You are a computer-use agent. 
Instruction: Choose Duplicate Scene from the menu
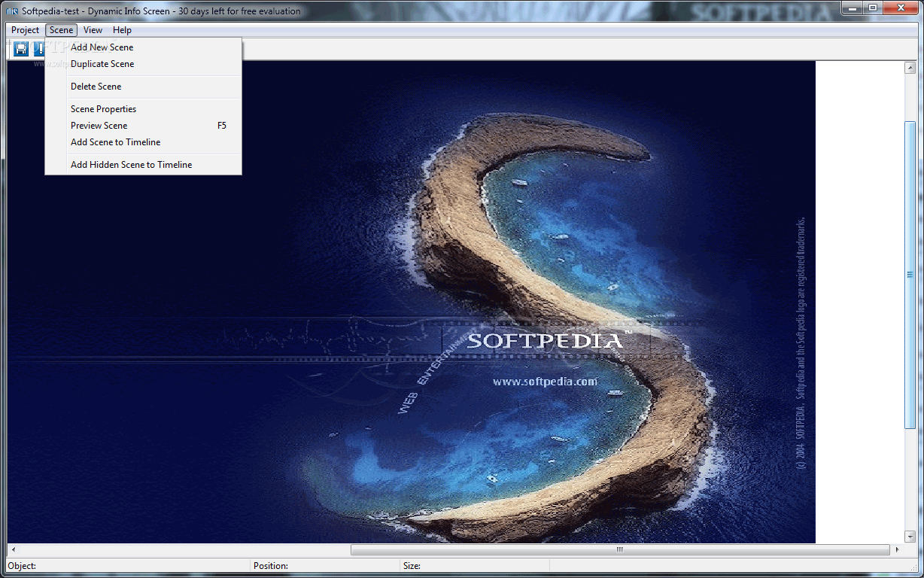click(143, 64)
